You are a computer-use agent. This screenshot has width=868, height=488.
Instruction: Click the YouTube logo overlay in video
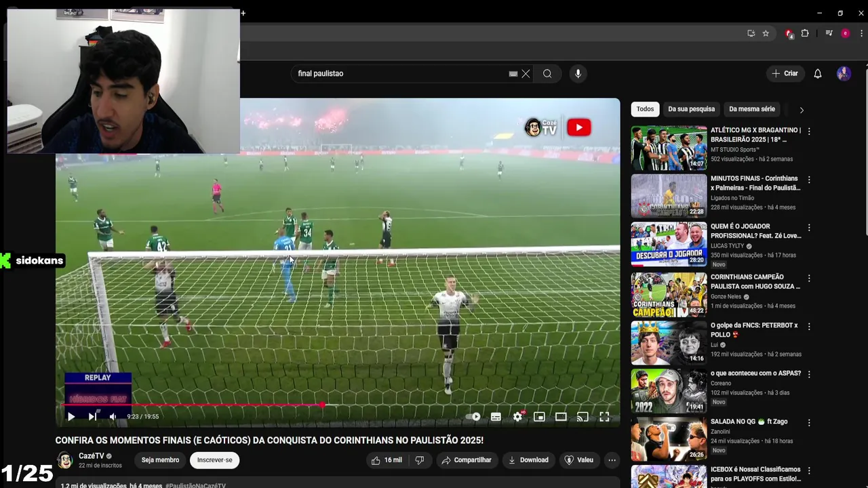[578, 127]
